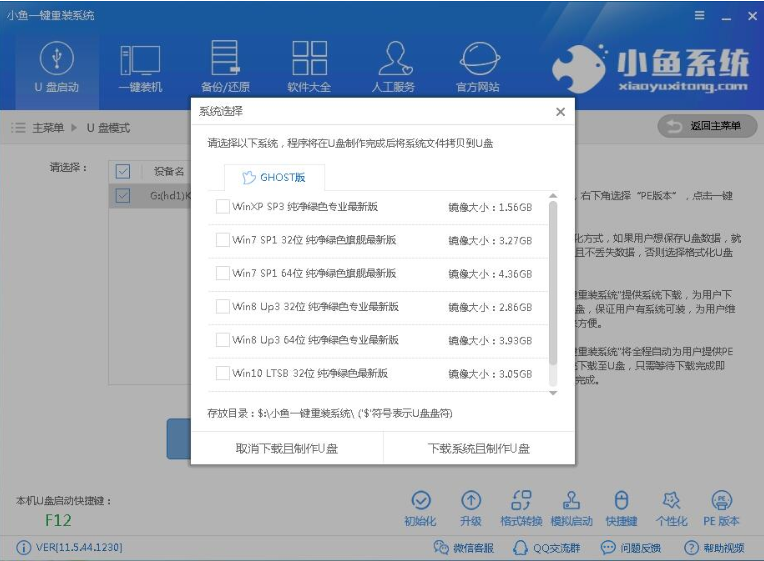Open the 一键装机 section

point(140,67)
